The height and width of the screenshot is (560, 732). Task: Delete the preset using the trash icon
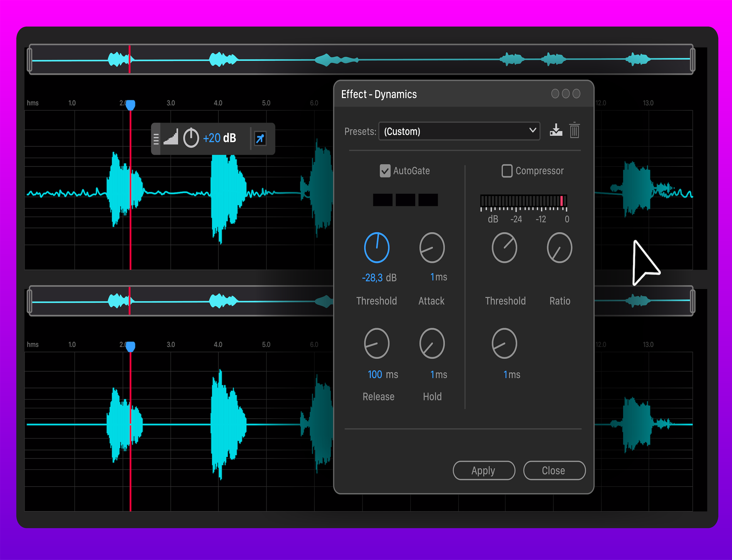574,130
